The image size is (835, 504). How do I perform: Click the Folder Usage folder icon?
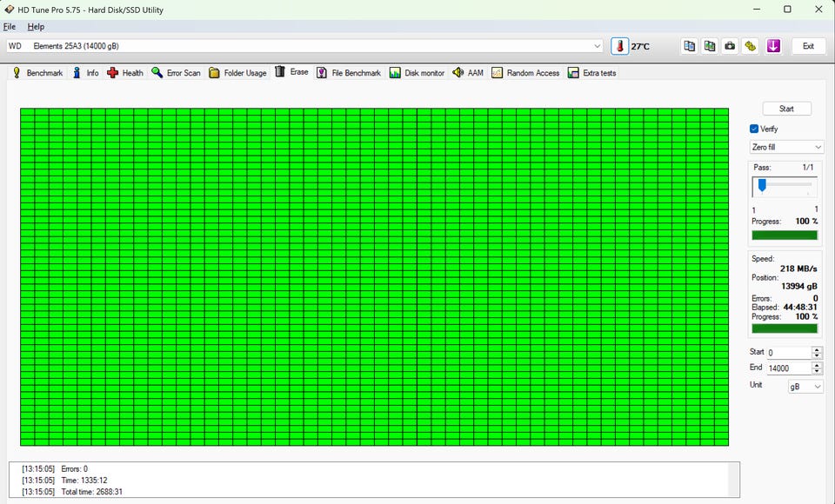click(214, 73)
